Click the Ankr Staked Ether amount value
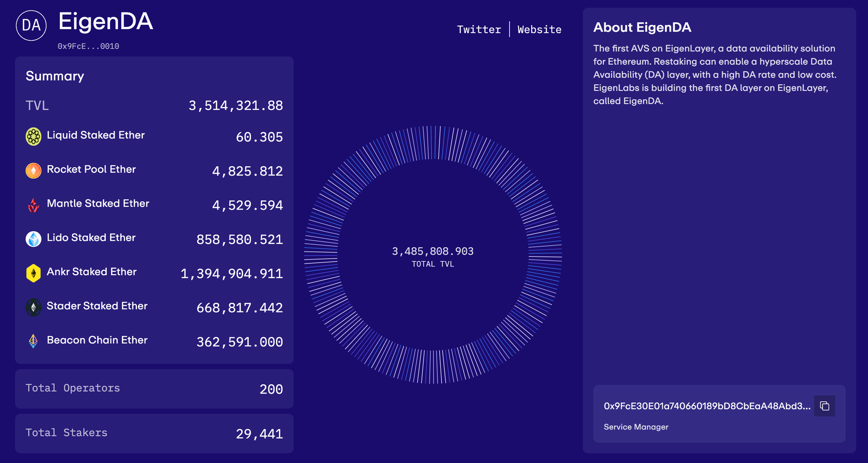 [x=231, y=274]
